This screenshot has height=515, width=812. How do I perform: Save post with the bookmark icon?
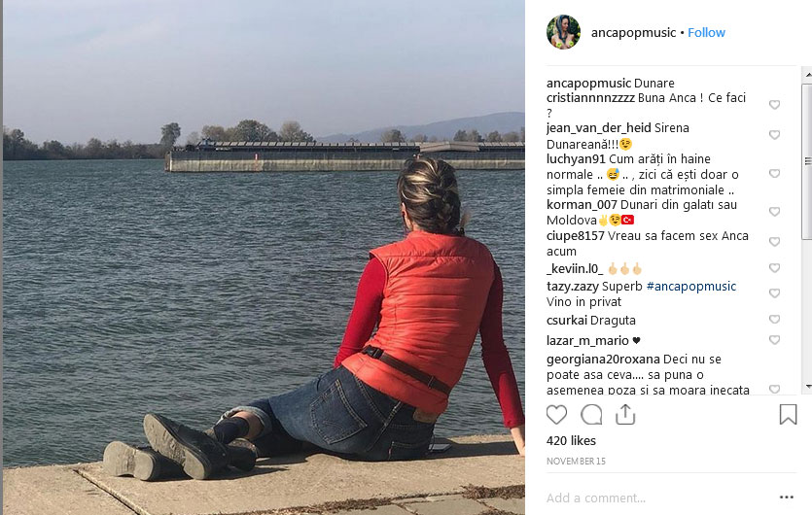pyautogui.click(x=788, y=415)
